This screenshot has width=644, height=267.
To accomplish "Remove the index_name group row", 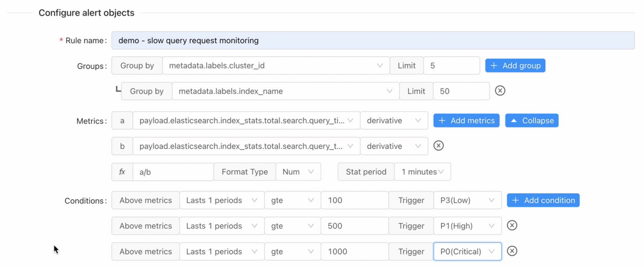I will point(500,91).
